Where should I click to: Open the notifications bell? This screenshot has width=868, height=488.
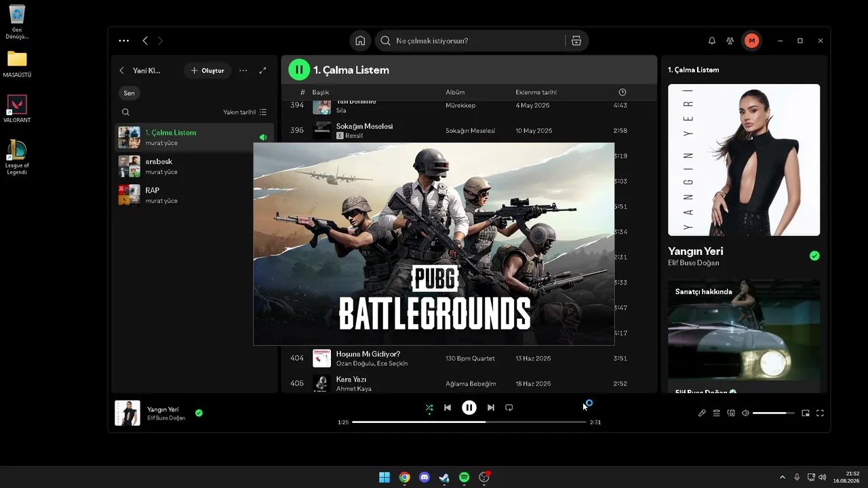coord(712,41)
